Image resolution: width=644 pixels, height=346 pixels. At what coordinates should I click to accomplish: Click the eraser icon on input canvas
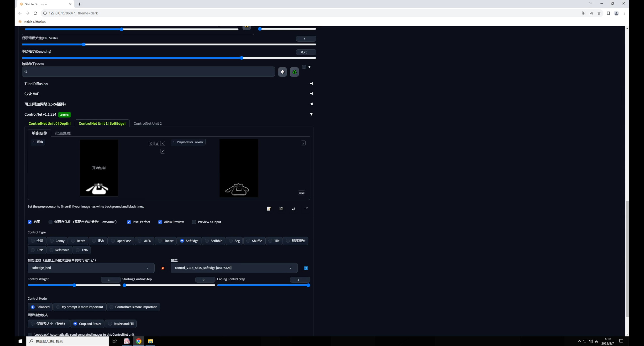click(x=157, y=143)
